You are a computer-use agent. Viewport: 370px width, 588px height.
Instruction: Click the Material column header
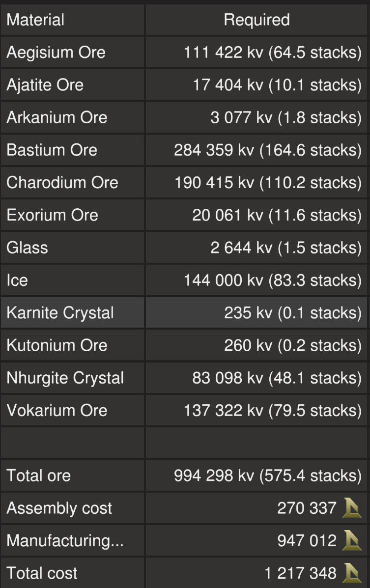click(35, 20)
